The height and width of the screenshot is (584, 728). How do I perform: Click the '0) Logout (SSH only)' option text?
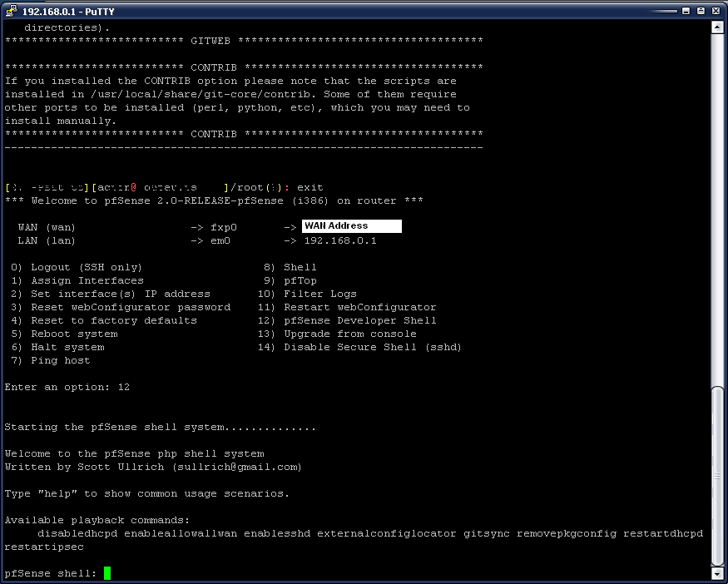point(77,267)
